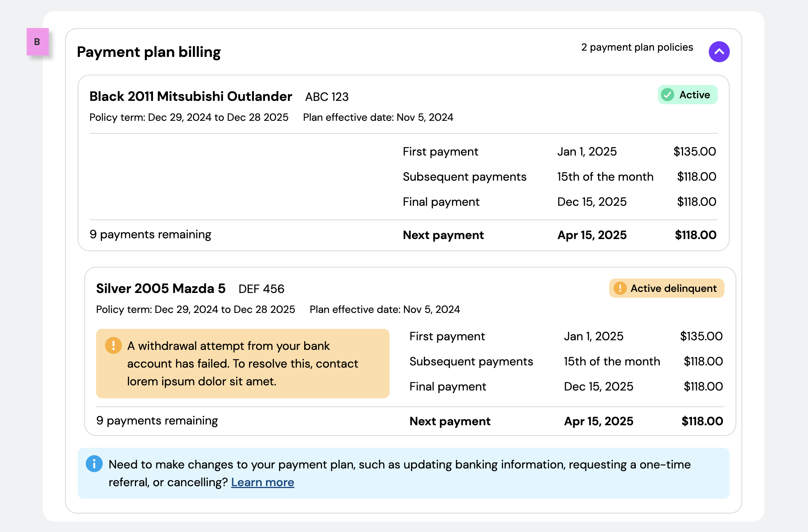Click the Mazda '9 payments remaining' text
The image size is (808, 532).
157,421
